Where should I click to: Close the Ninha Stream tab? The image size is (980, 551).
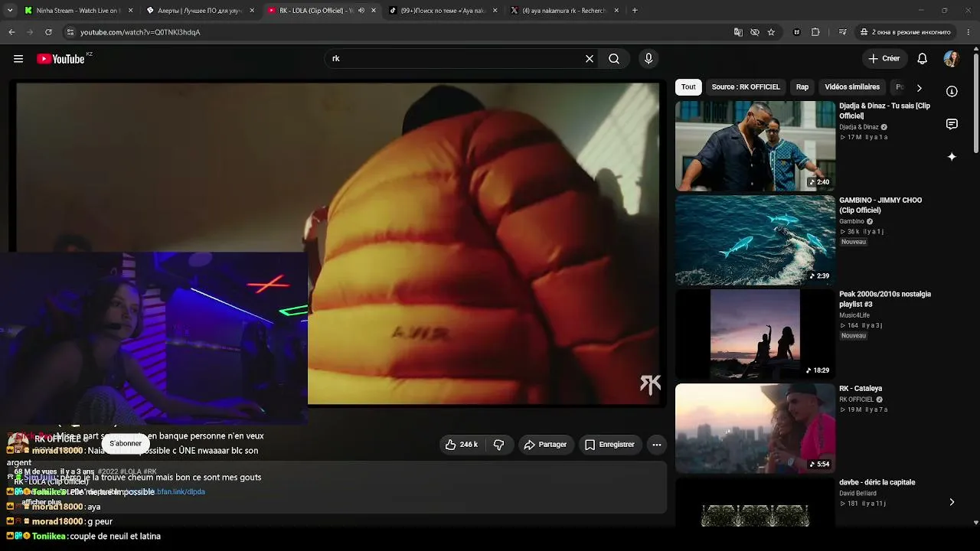[x=130, y=11]
